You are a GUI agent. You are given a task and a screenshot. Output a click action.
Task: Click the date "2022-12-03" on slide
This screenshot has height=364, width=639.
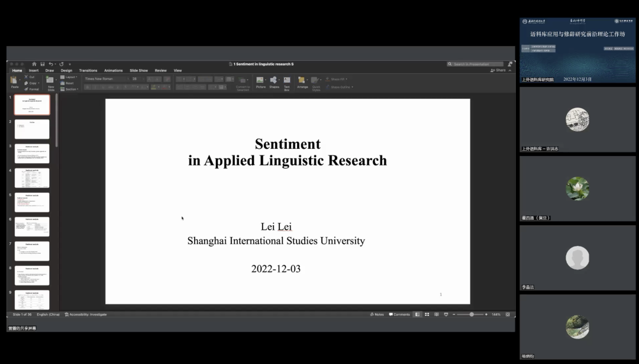(276, 269)
